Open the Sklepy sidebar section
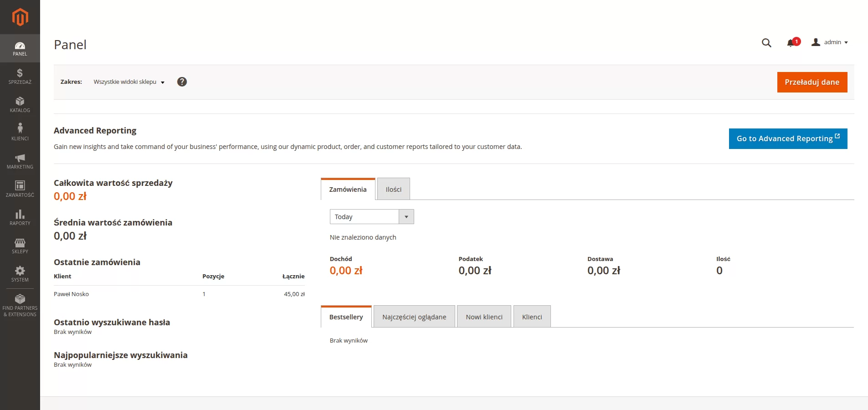Viewport: 868px width, 410px height. coord(20,246)
